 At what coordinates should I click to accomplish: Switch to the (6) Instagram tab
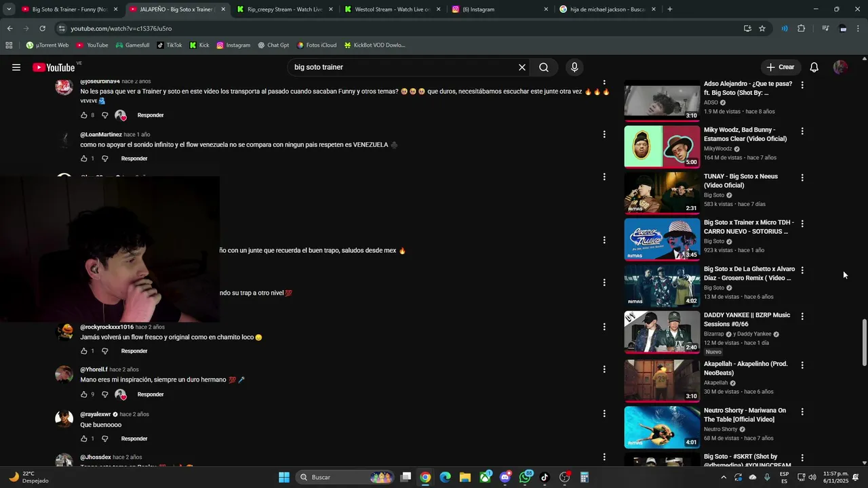click(x=500, y=9)
